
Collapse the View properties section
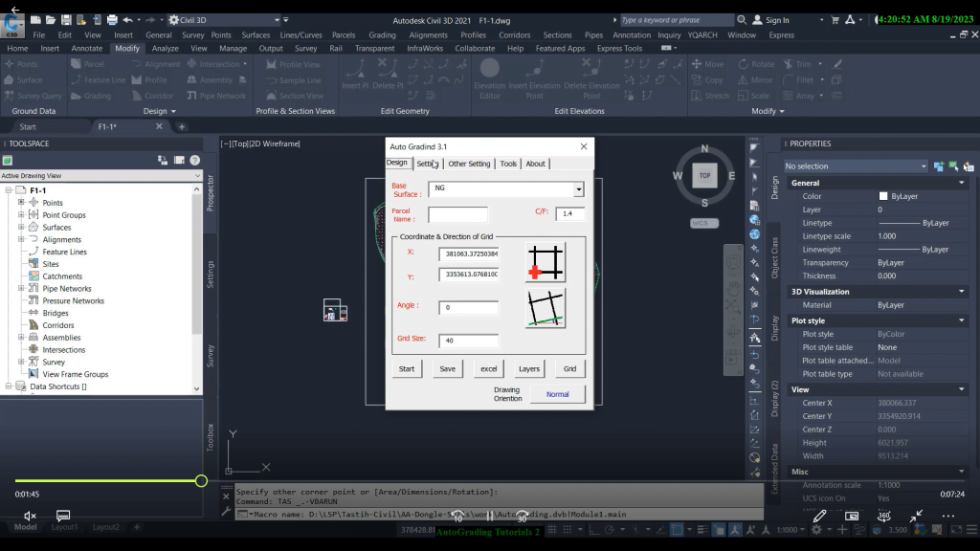[961, 389]
